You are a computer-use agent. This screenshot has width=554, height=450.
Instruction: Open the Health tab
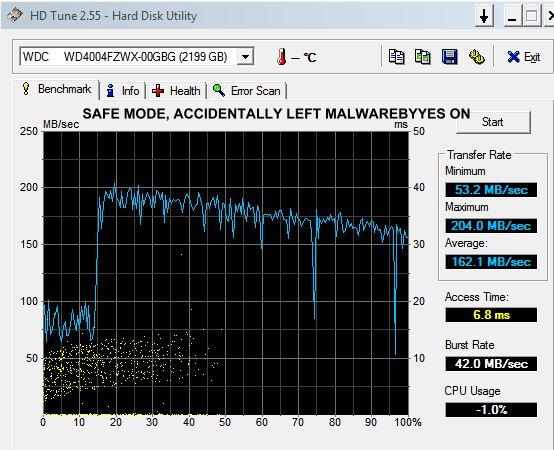click(x=176, y=91)
